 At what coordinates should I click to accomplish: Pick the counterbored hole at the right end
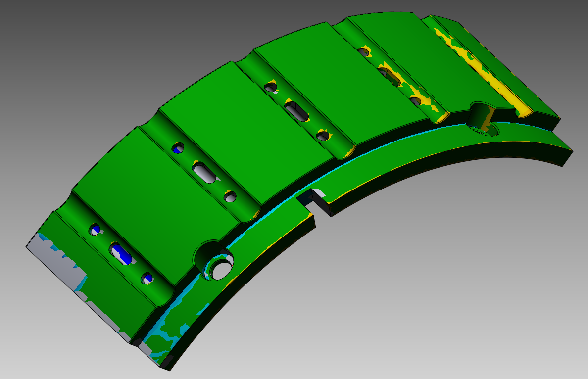[482, 117]
